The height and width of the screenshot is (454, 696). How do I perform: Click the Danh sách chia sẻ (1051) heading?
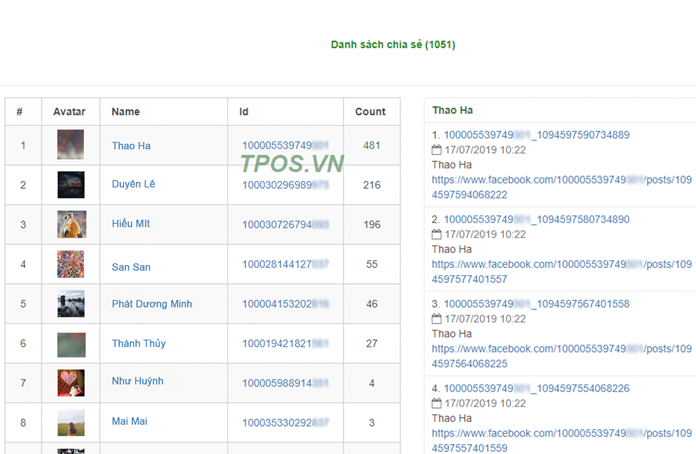[x=393, y=44]
